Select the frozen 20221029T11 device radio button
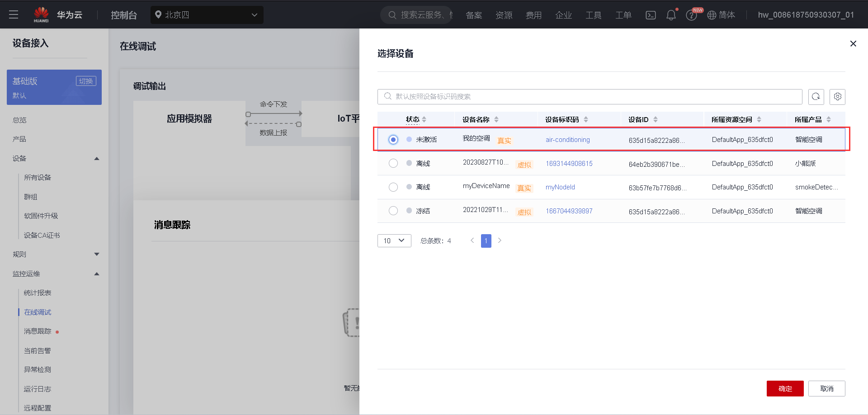This screenshot has width=868, height=415. [393, 210]
